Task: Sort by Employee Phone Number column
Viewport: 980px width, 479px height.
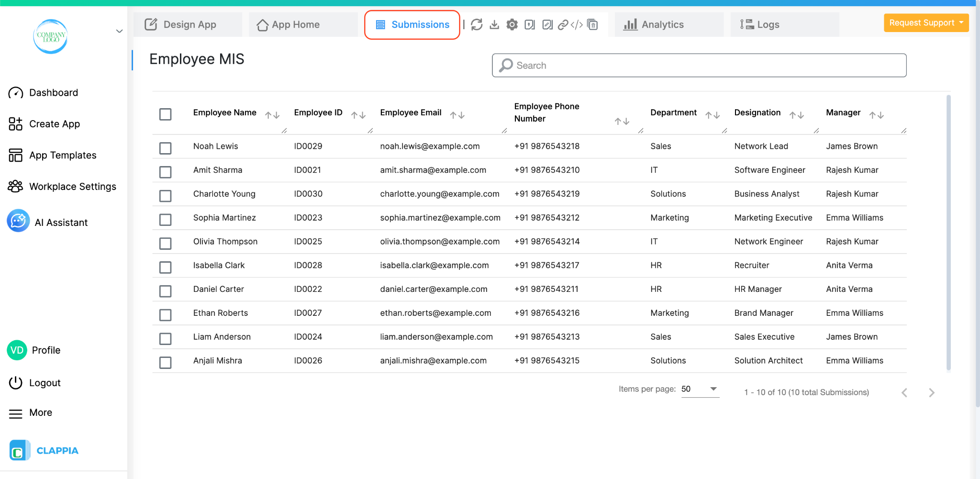Action: [622, 121]
